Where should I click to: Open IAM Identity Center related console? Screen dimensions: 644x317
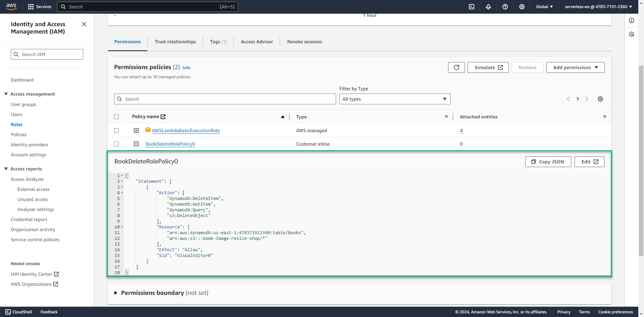[35, 274]
